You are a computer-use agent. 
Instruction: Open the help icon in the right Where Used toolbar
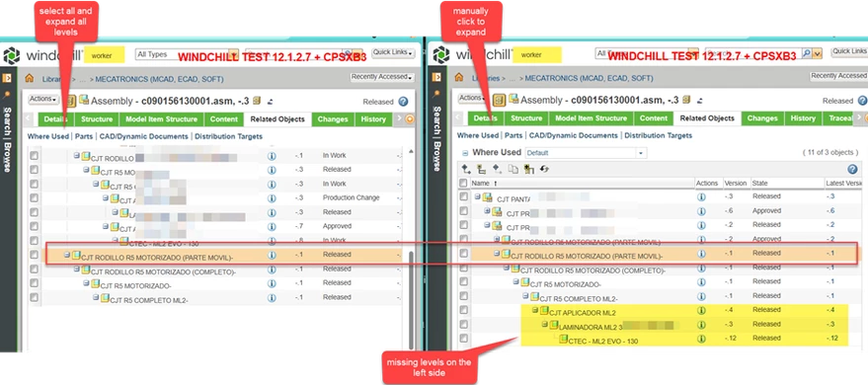852,169
